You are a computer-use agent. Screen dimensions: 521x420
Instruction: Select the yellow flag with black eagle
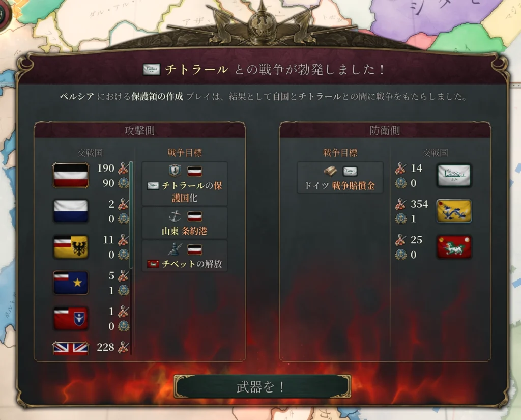71,247
